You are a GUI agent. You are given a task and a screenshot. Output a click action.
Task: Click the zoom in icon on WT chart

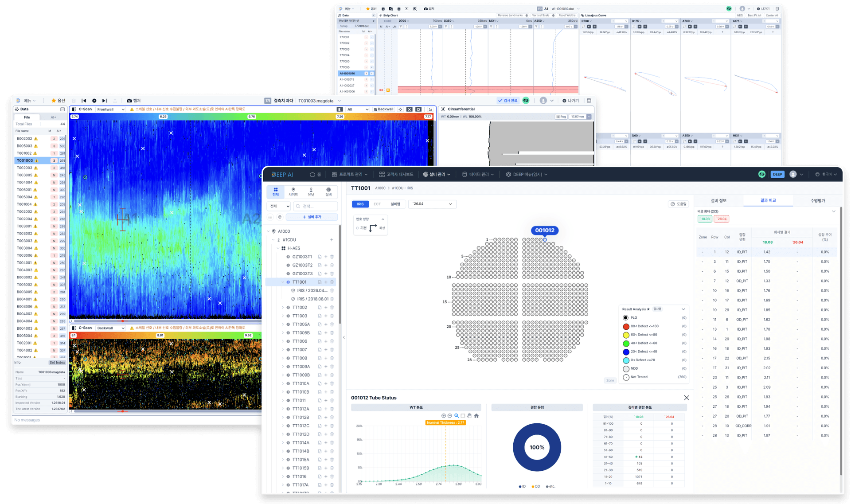coord(443,416)
